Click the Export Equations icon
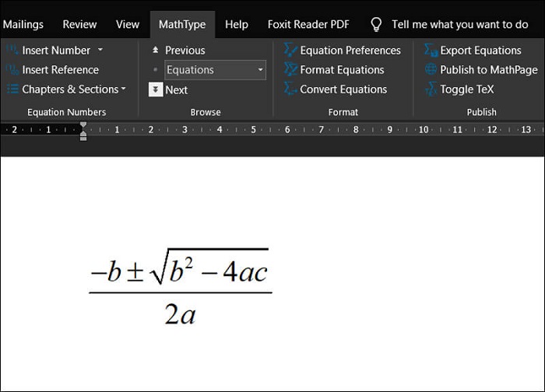Screen dimensions: 545x392 tap(431, 50)
